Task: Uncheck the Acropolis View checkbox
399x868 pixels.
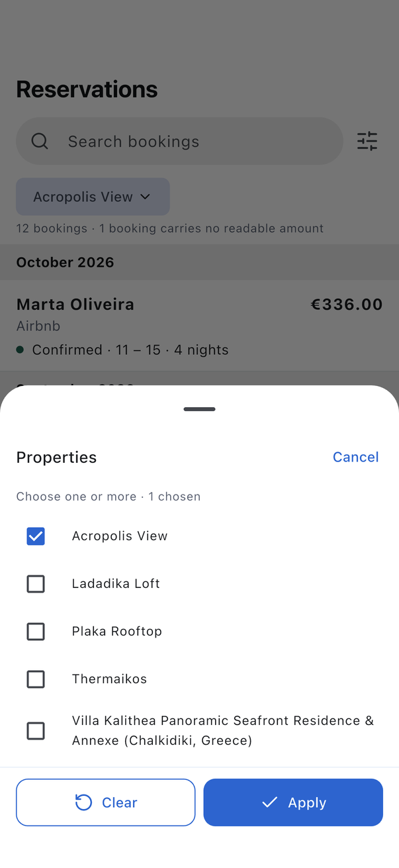Action: [x=36, y=536]
